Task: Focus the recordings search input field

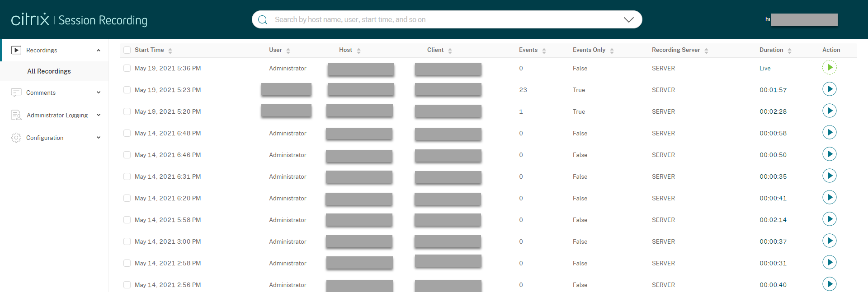Action: pyautogui.click(x=443, y=20)
